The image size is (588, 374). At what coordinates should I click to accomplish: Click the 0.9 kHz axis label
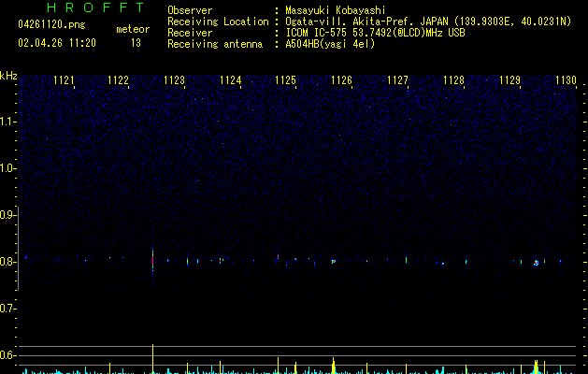coord(7,215)
